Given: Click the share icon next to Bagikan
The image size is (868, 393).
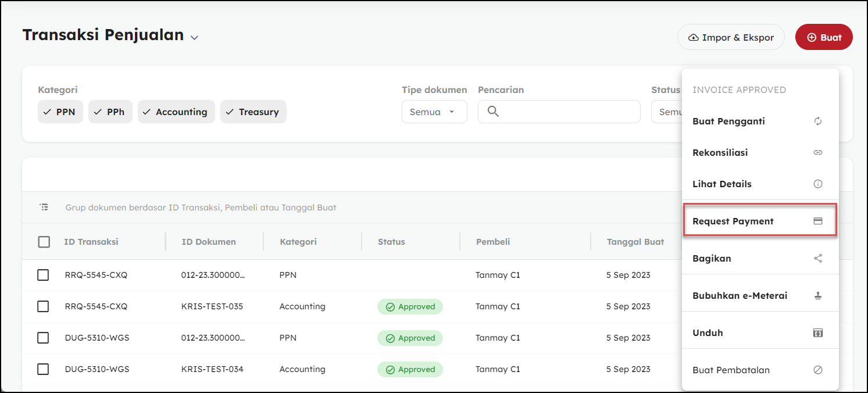Looking at the screenshot, I should (817, 259).
